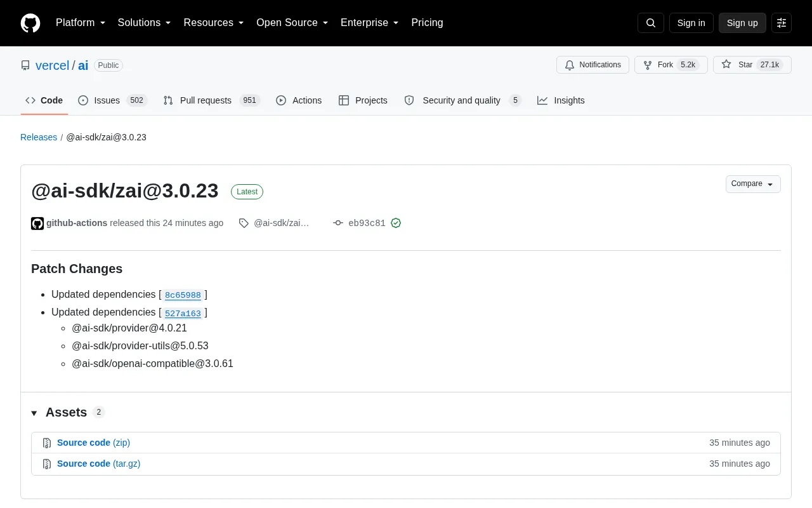812x508 pixels.
Task: Open Security and quality tab
Action: tap(463, 100)
